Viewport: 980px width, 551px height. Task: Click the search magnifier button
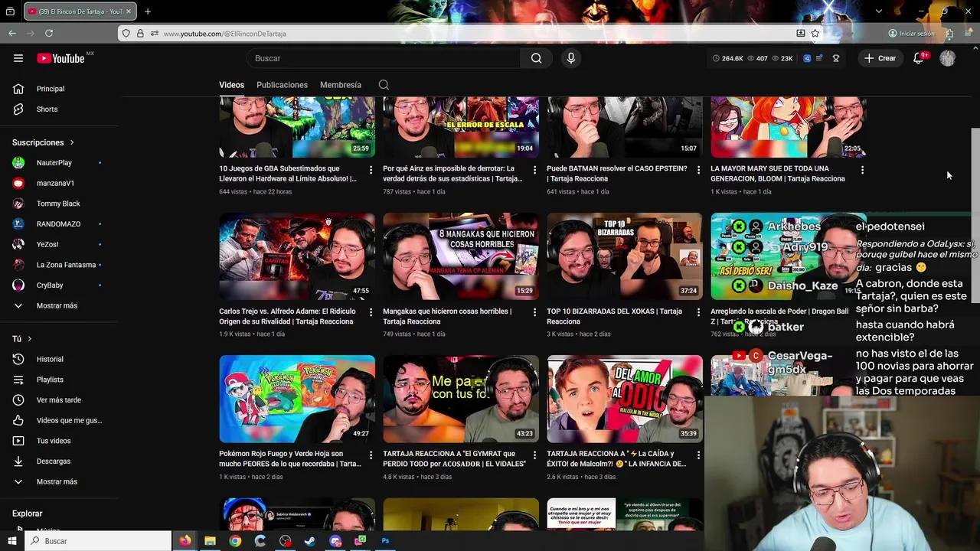point(536,58)
